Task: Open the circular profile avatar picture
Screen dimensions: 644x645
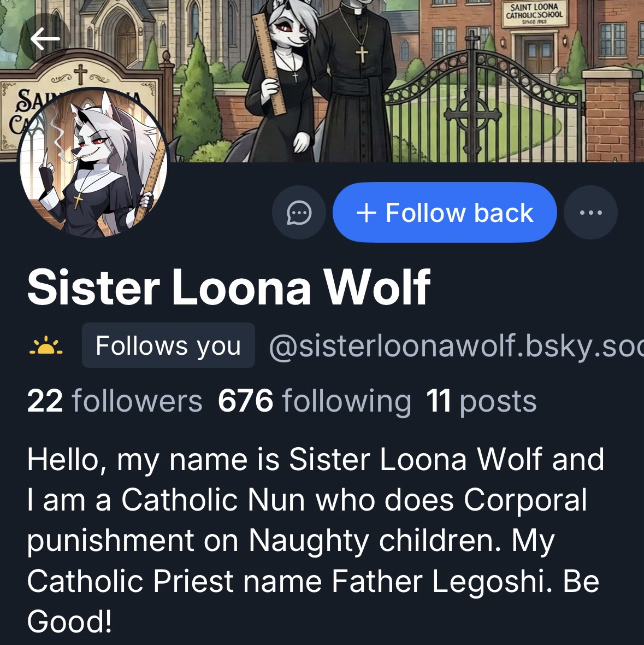Action: pyautogui.click(x=92, y=162)
